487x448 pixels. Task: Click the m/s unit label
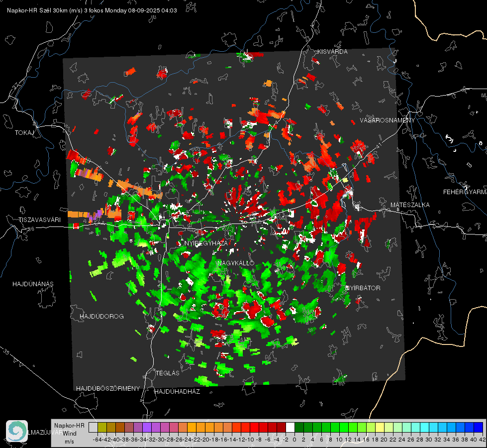pyautogui.click(x=69, y=442)
